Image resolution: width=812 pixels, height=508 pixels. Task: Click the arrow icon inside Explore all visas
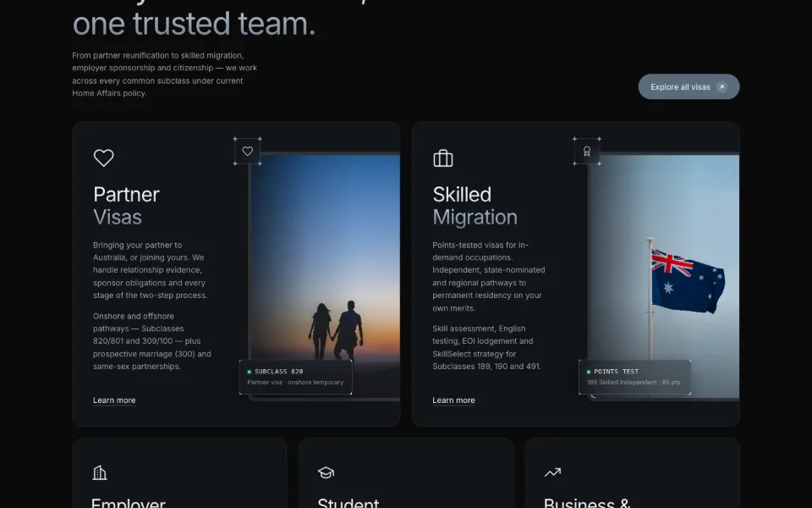[721, 87]
